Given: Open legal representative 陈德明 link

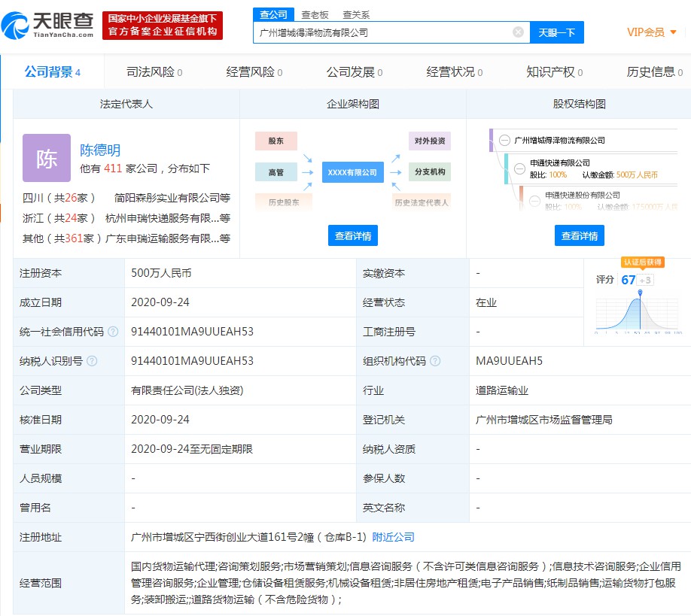Looking at the screenshot, I should pos(100,150).
